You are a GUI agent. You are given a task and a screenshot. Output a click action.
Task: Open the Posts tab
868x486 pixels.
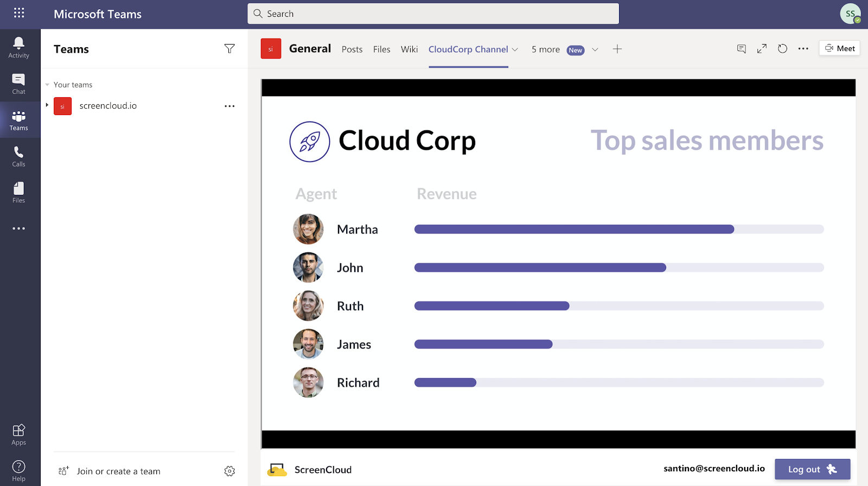point(352,49)
